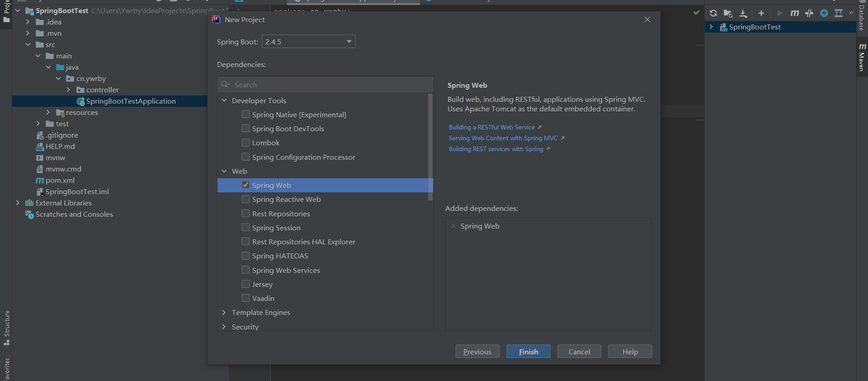Open the Favorites tool window tab
Viewport: 868px width, 381px height.
pyautogui.click(x=6, y=369)
